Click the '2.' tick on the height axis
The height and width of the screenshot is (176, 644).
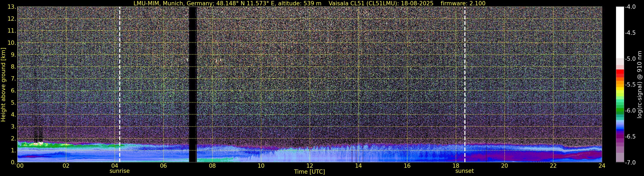tap(13, 139)
